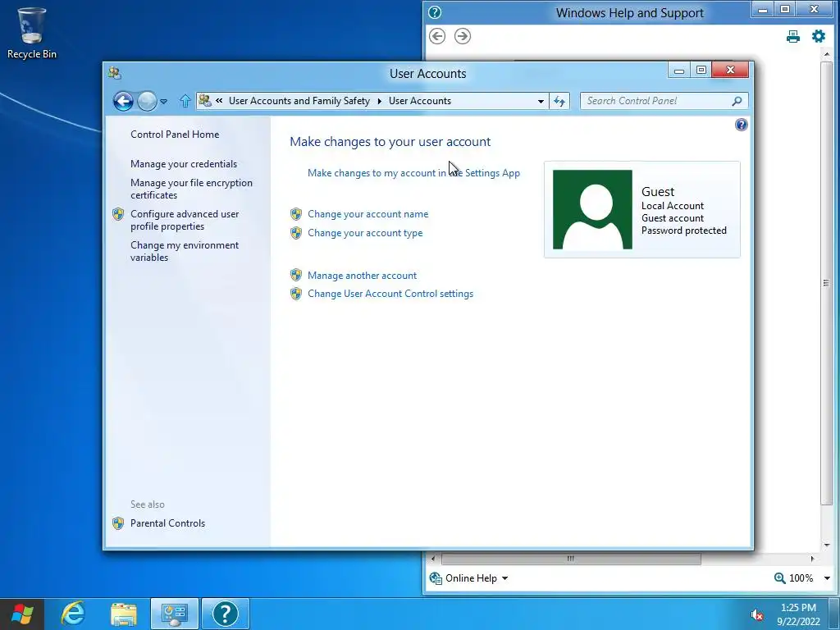Click scroll right arrow in Help window

813,558
